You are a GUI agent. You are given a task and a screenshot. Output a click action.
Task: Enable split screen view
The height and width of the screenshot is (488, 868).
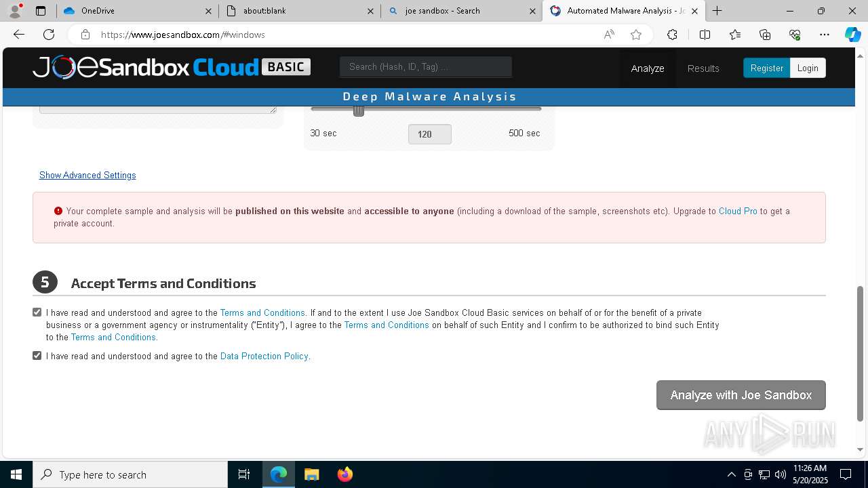click(x=705, y=35)
